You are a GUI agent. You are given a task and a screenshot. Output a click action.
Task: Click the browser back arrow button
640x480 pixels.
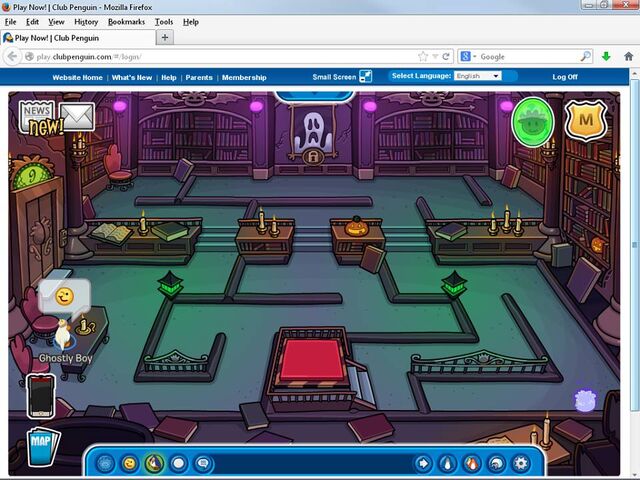click(12, 56)
